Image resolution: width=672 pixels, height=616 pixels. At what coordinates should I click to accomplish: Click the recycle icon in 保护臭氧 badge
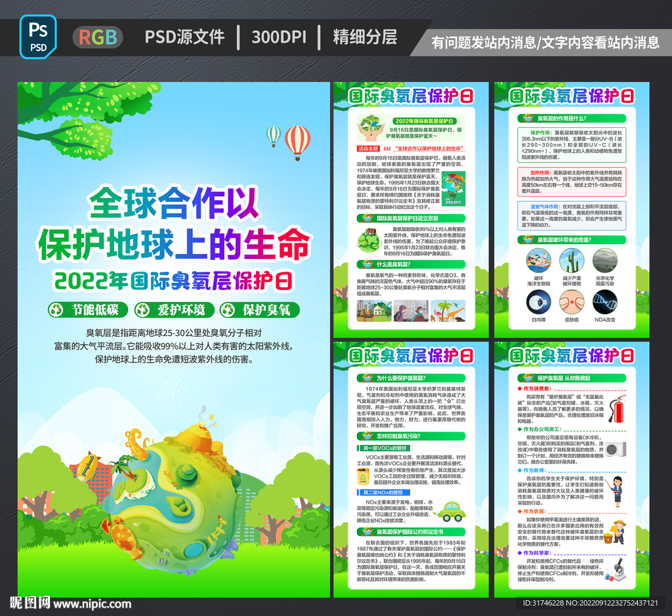pyautogui.click(x=228, y=310)
